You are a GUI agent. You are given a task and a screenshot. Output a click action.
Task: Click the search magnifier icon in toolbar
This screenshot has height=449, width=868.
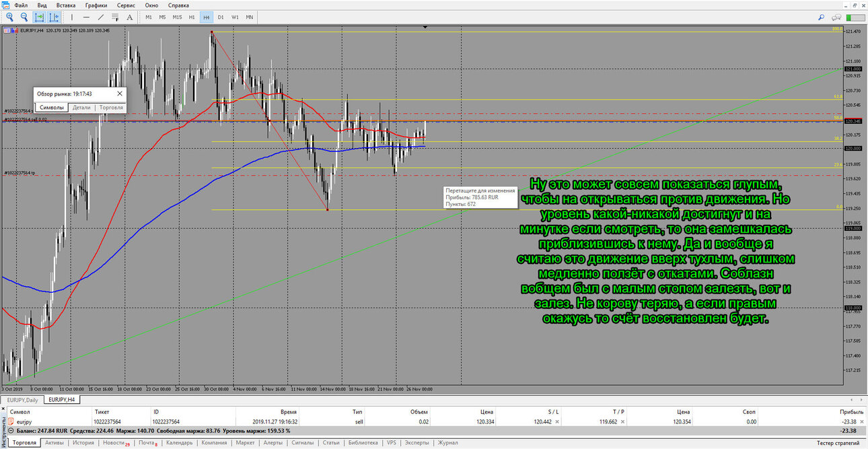tap(821, 17)
